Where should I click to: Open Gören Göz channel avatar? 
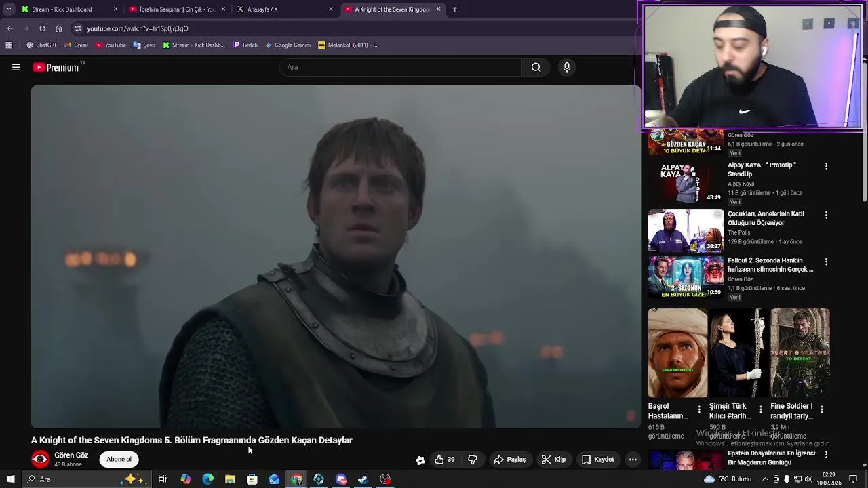[40, 459]
